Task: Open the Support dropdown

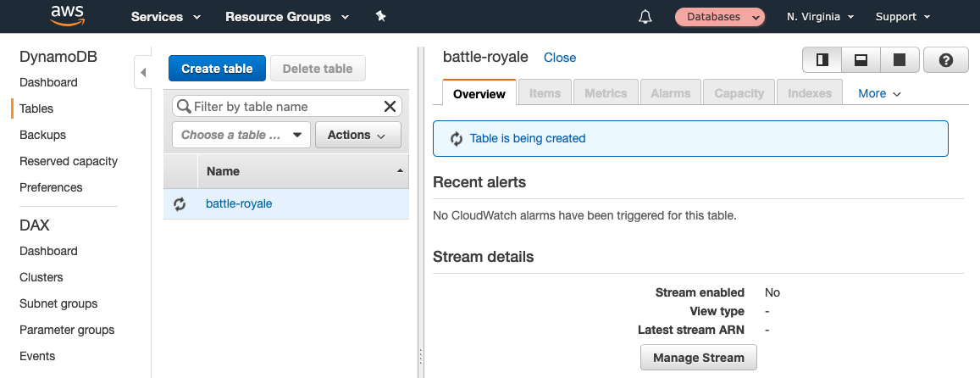Action: point(903,17)
